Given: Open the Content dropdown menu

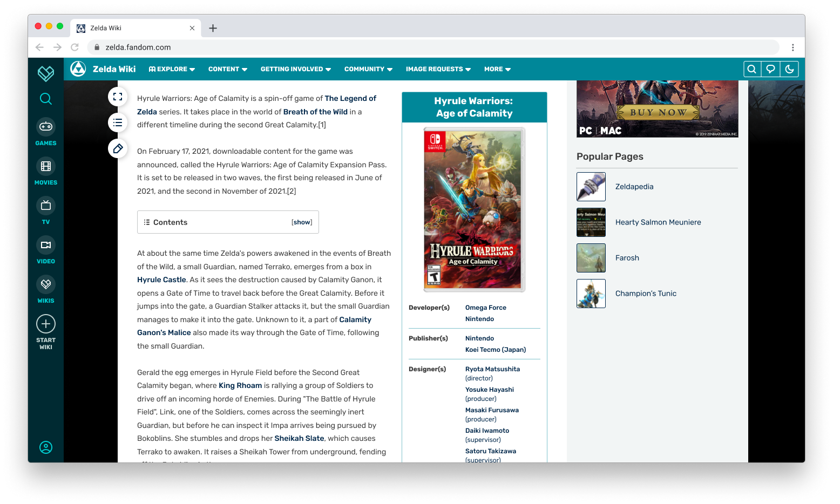Looking at the screenshot, I should tap(228, 69).
